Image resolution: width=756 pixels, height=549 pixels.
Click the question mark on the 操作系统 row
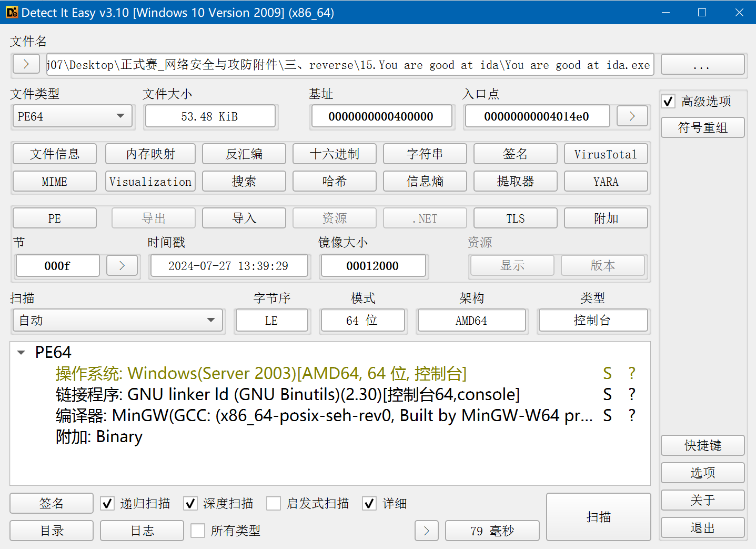click(x=632, y=373)
